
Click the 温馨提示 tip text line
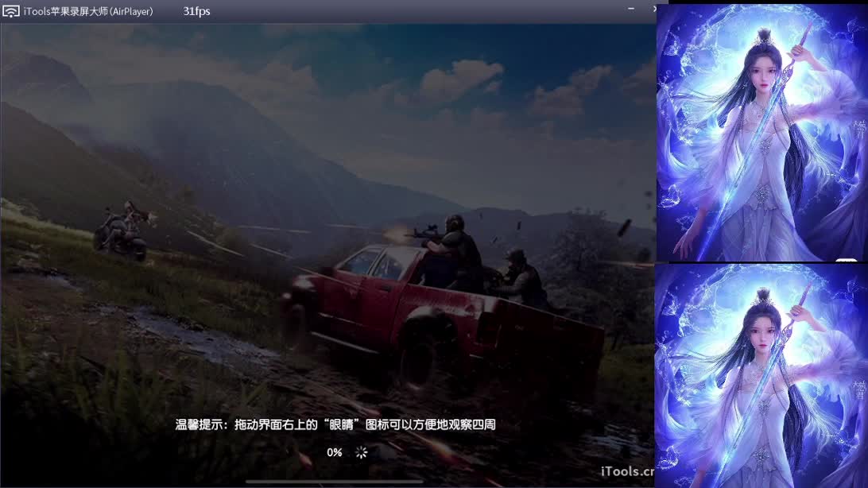(x=335, y=424)
